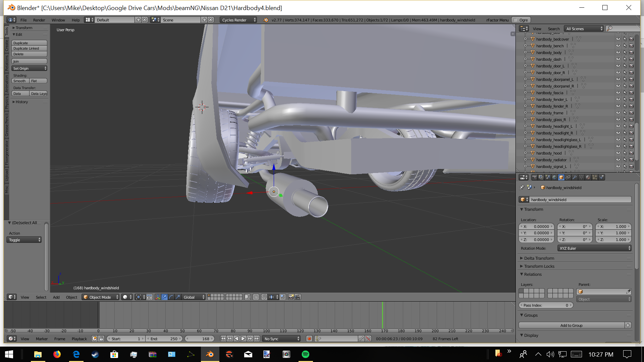Open the Modifiers wrench properties tab

point(575,177)
